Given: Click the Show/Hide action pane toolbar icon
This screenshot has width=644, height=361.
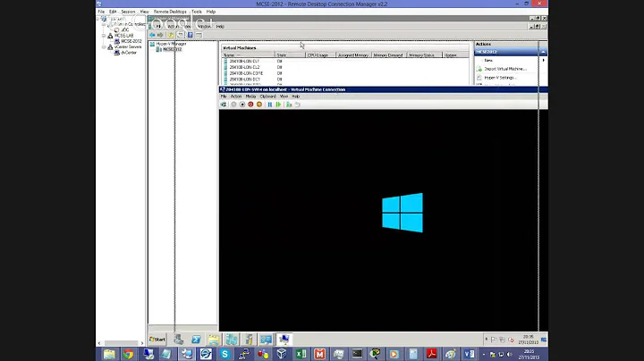Looking at the screenshot, I should pos(199,35).
